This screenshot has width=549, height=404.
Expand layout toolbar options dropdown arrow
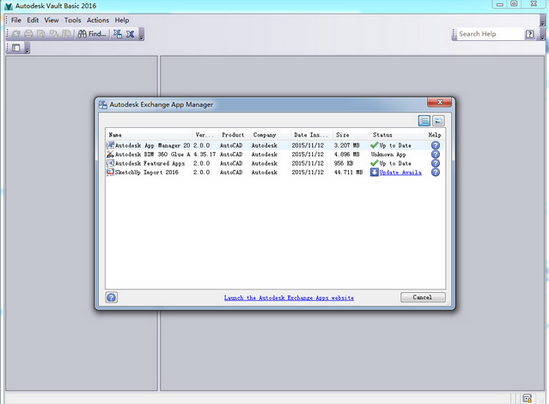click(27, 48)
